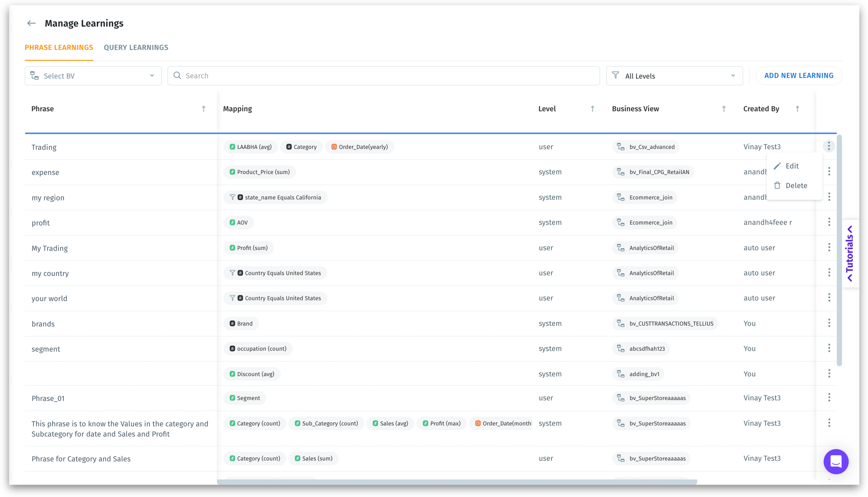Click the horizontal scrollbar at table bottom
Viewport: 868px width, 497px height.
coord(457,482)
